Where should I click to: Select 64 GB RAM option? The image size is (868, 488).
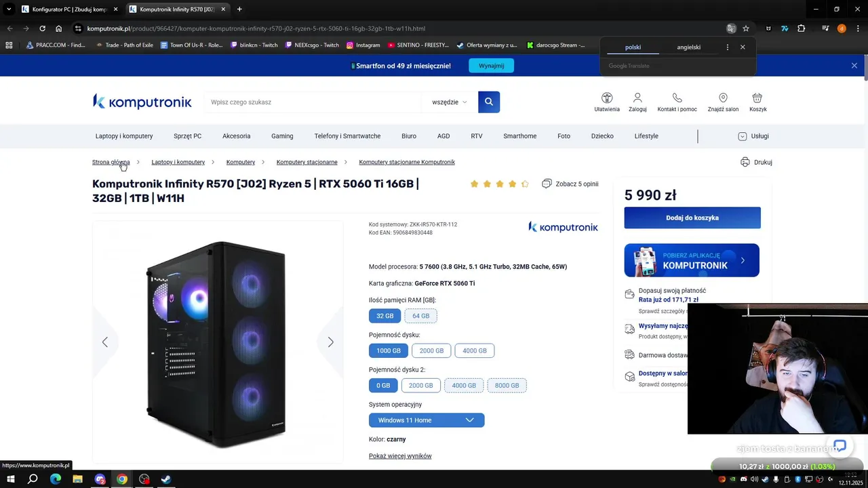(421, 316)
